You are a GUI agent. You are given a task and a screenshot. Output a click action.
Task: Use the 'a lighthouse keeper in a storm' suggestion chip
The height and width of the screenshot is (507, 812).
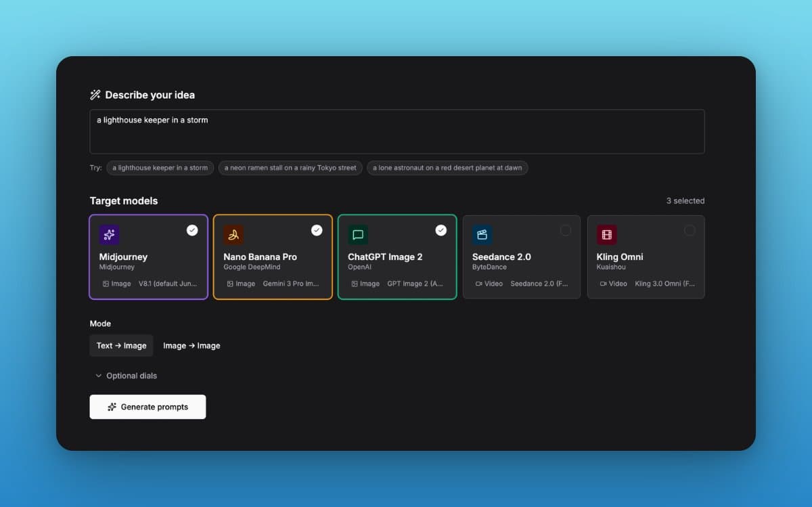pos(160,168)
